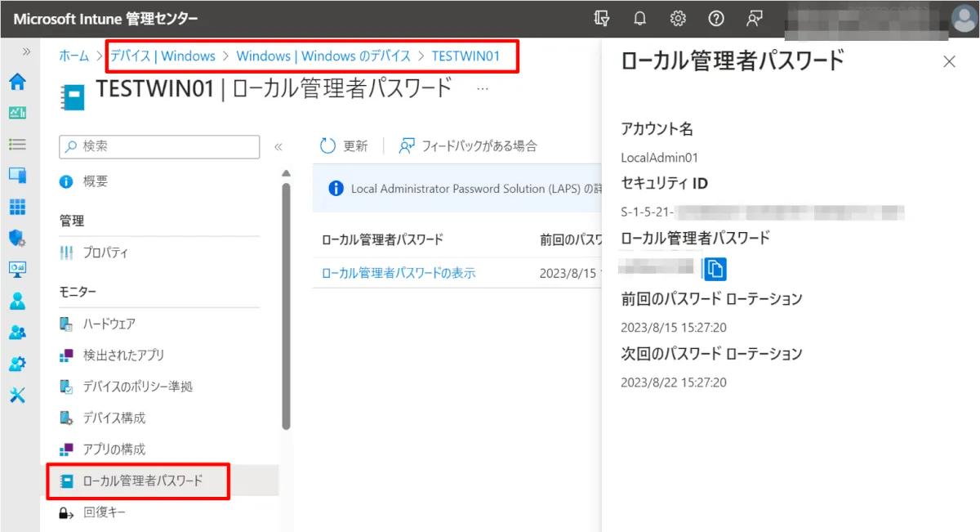Viewport: 980px width, 532px height.
Task: Open デバイス構成 menu item
Action: click(x=103, y=418)
